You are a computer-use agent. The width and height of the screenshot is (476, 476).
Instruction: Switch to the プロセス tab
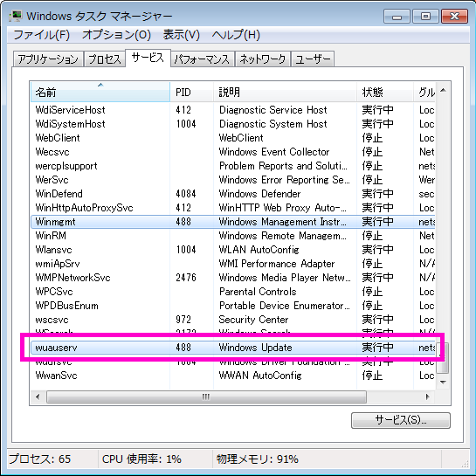pos(105,59)
